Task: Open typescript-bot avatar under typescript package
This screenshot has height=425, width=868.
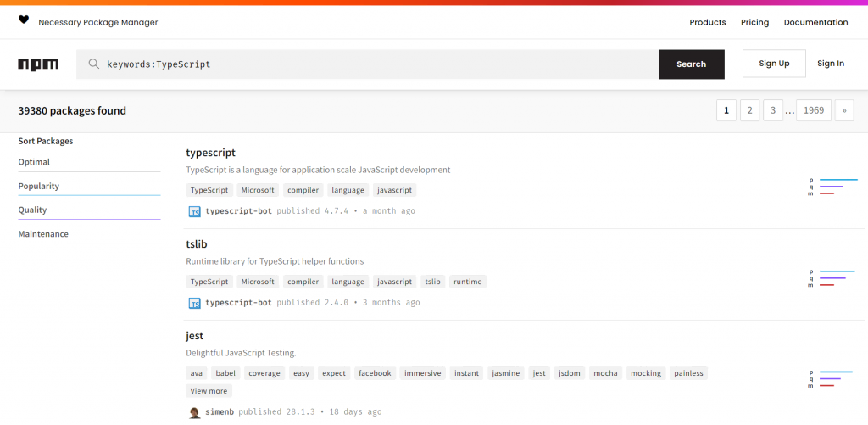Action: (x=194, y=211)
